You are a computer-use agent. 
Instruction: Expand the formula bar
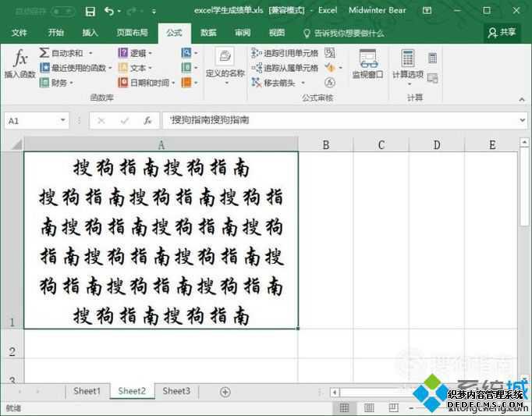pyautogui.click(x=522, y=120)
